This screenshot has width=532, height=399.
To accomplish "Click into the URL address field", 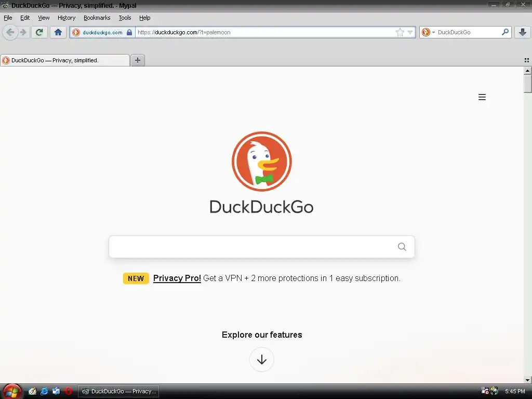I will point(264,32).
